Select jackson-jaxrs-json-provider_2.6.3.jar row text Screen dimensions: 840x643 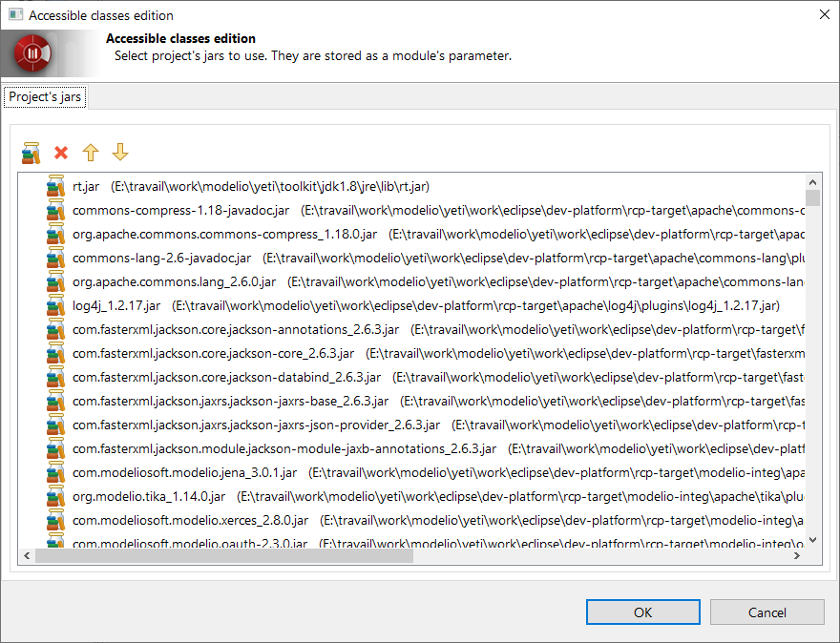pos(438,425)
